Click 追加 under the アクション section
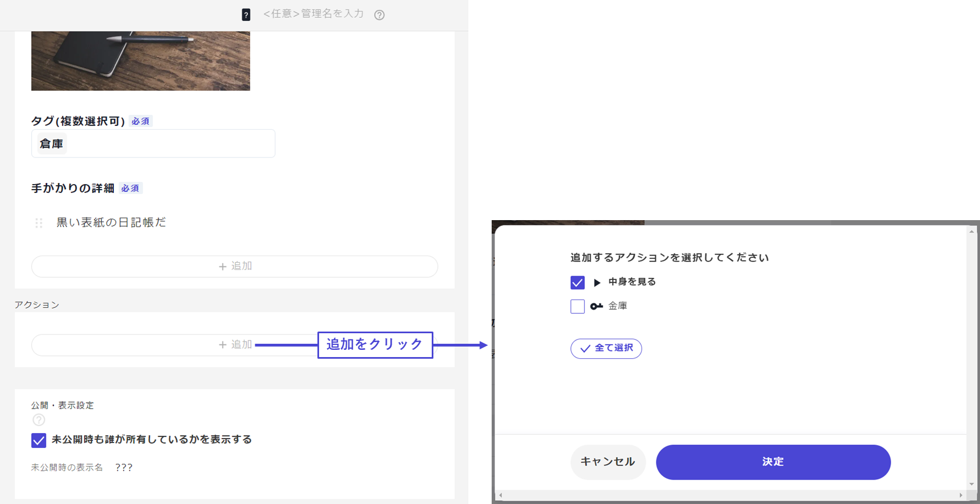 pyautogui.click(x=235, y=345)
